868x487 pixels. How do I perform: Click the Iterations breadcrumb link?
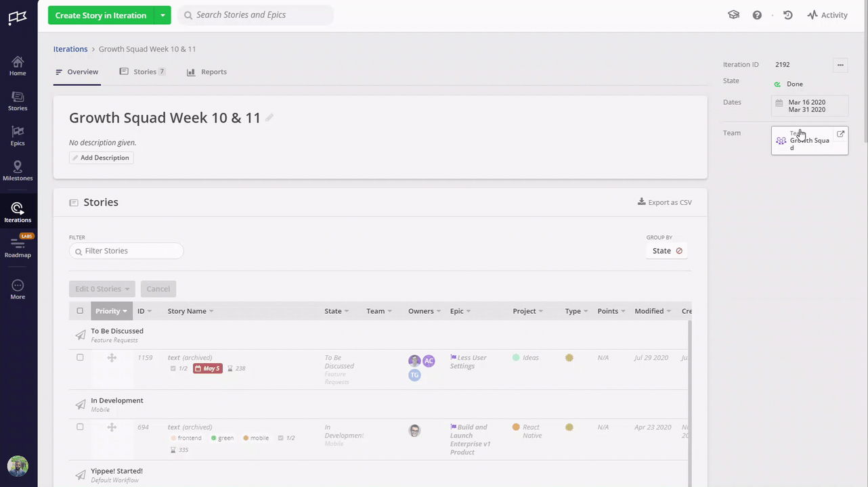click(x=70, y=49)
